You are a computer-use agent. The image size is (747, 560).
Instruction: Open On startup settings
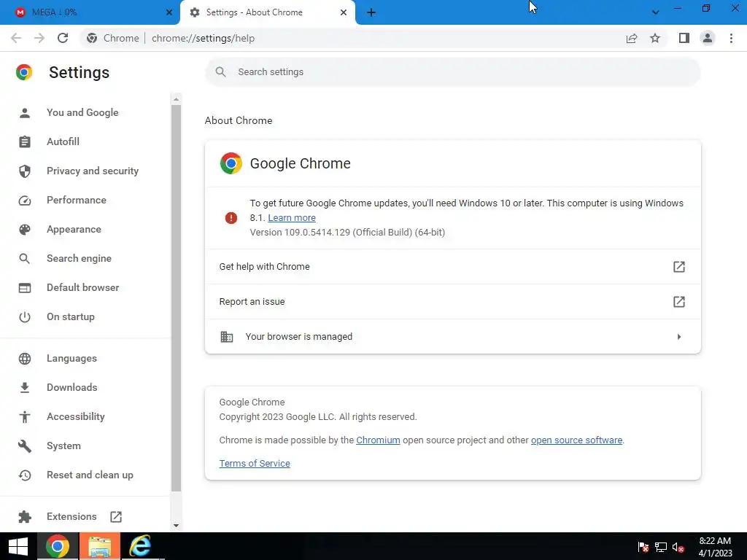pyautogui.click(x=71, y=316)
